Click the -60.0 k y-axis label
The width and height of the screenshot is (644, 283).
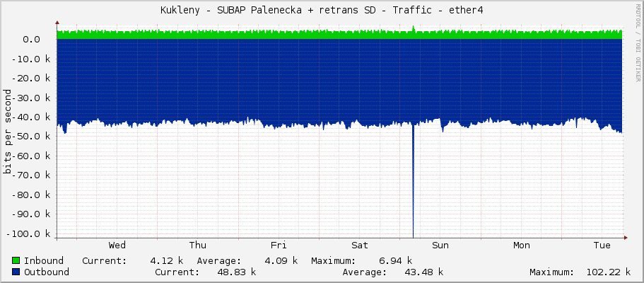point(31,156)
